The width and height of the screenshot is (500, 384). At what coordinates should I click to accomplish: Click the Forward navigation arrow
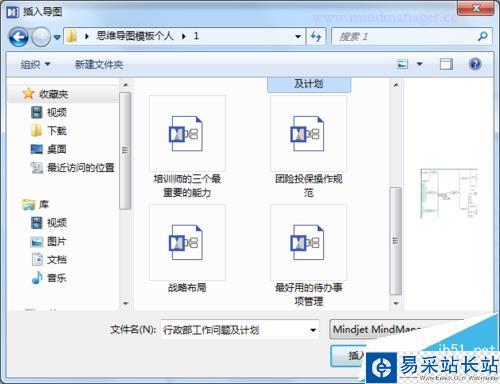pyautogui.click(x=41, y=37)
